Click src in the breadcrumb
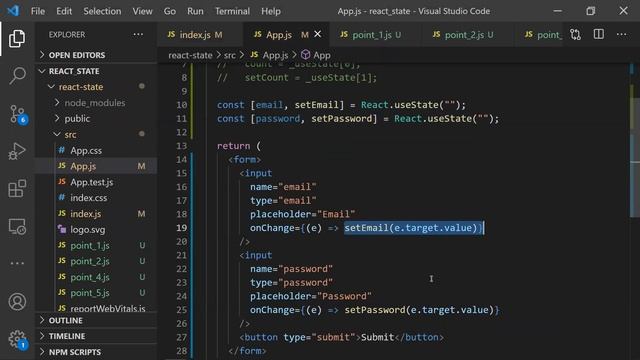 tap(230, 55)
